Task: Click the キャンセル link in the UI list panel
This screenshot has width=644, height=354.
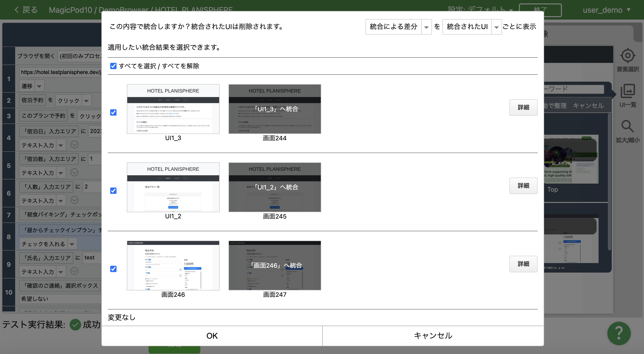Action: 588,106
